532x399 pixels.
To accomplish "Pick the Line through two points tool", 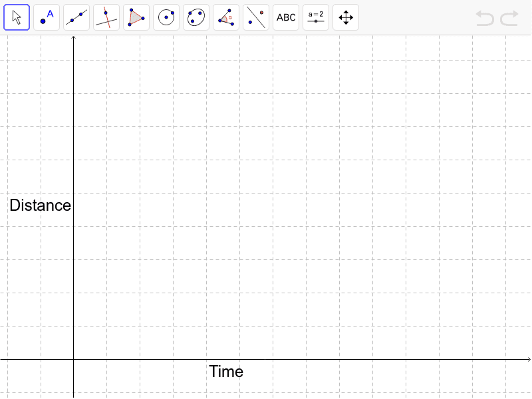I will (76, 17).
